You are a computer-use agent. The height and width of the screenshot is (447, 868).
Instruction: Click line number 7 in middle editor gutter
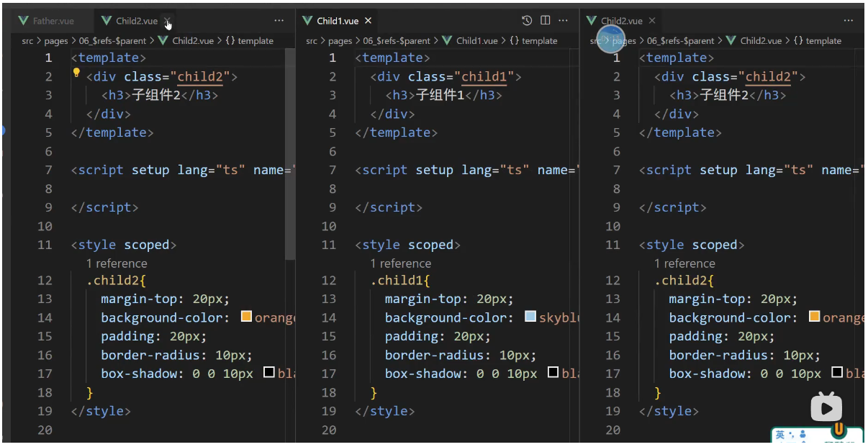coord(333,170)
